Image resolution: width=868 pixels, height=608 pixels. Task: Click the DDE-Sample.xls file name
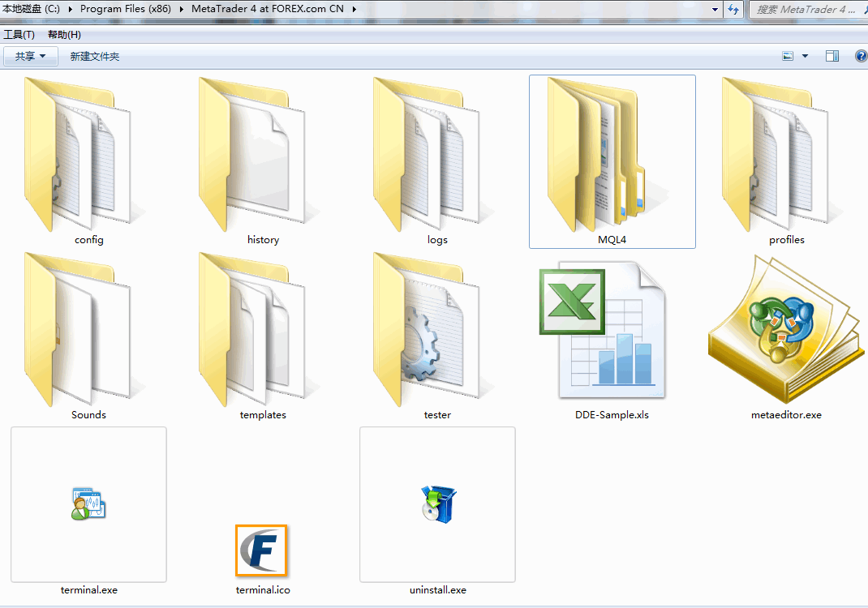pos(612,415)
